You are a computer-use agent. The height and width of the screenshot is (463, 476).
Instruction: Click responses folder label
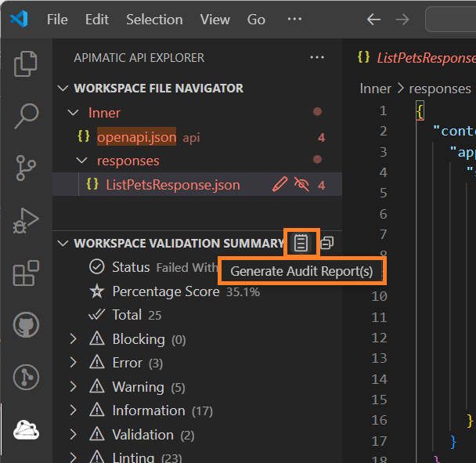coord(128,161)
